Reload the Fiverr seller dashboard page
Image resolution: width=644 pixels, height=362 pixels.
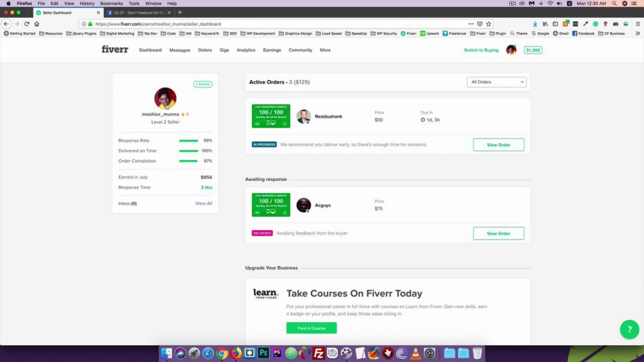(x=26, y=24)
